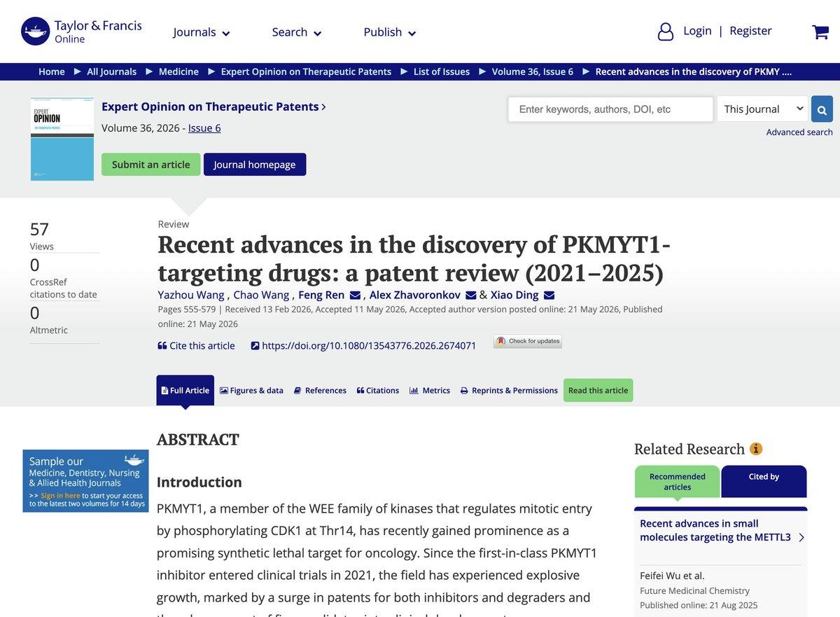840x617 pixels.
Task: Click the Sample our Medicine journals banner
Action: [x=85, y=480]
